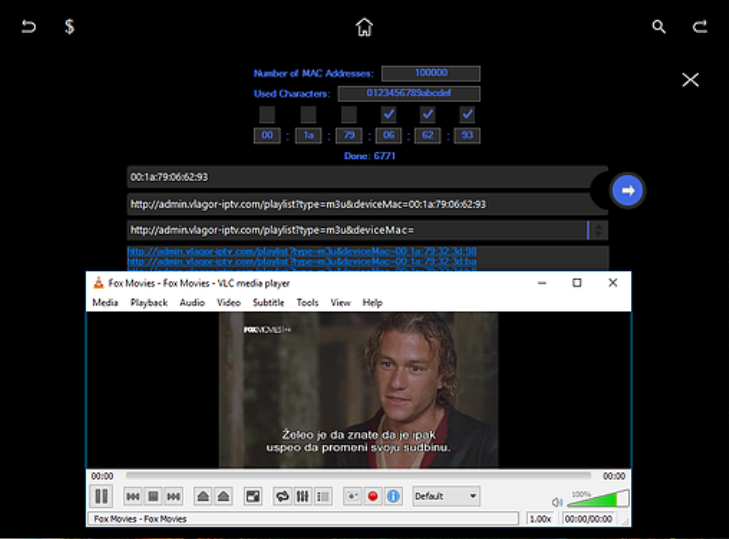Click VLC blue info button
The image size is (729, 539).
pos(393,497)
